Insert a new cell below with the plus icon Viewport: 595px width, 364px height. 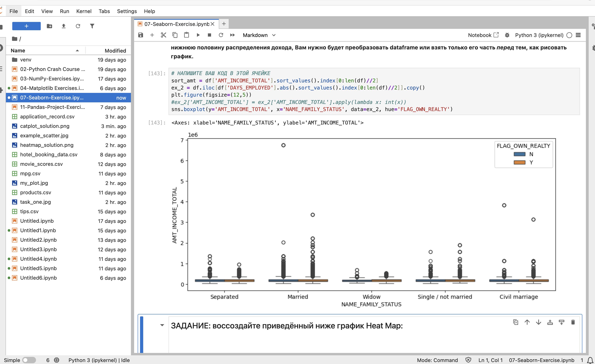(152, 35)
